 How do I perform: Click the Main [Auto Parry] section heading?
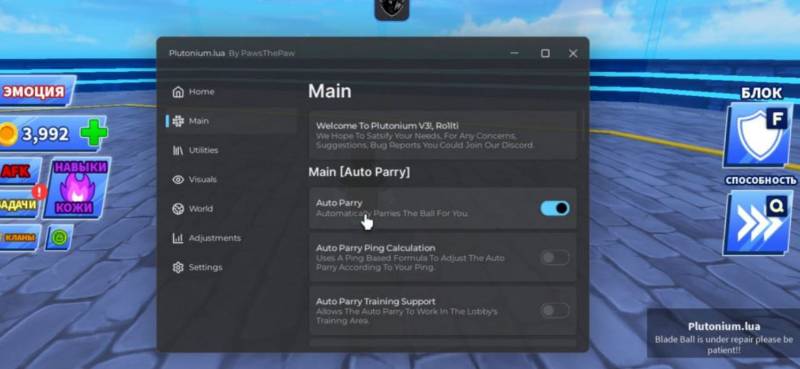[x=359, y=172]
